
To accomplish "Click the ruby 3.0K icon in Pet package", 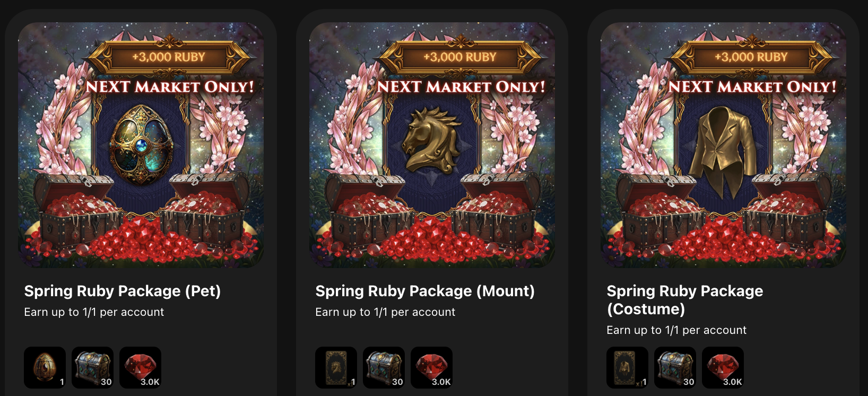I will [x=141, y=367].
